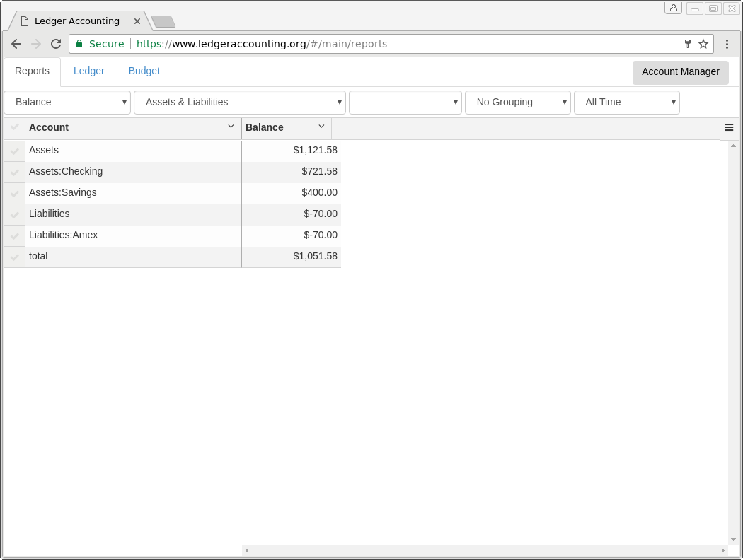This screenshot has height=560, width=743.
Task: Close the Ledger Accounting browser tab
Action: [137, 21]
